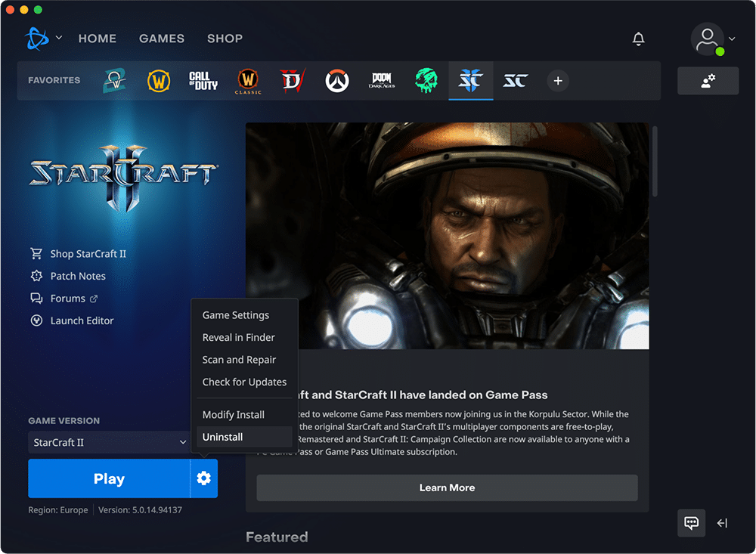Select Doom The Dark Ages in favorites
This screenshot has width=756, height=554.
pyautogui.click(x=381, y=81)
